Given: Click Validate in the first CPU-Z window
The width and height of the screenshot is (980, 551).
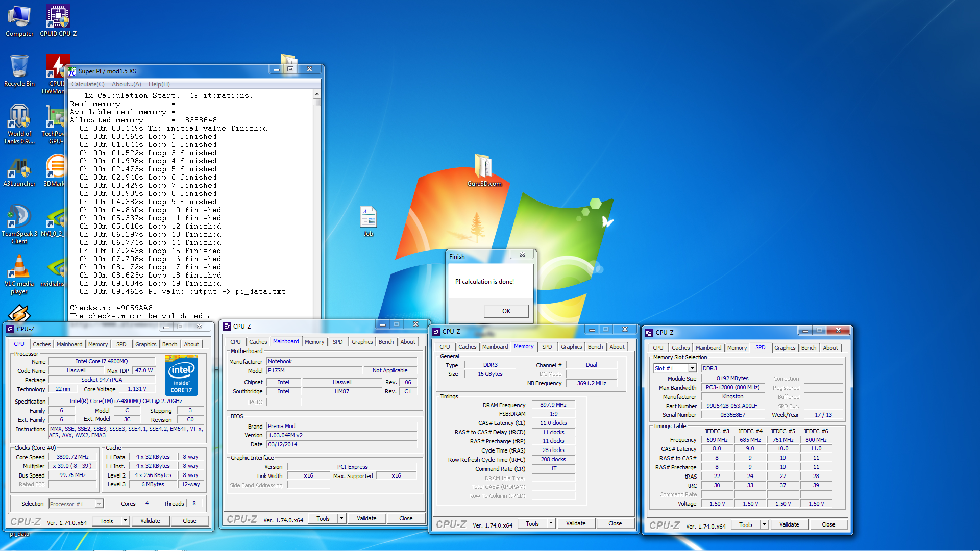Looking at the screenshot, I should [150, 521].
